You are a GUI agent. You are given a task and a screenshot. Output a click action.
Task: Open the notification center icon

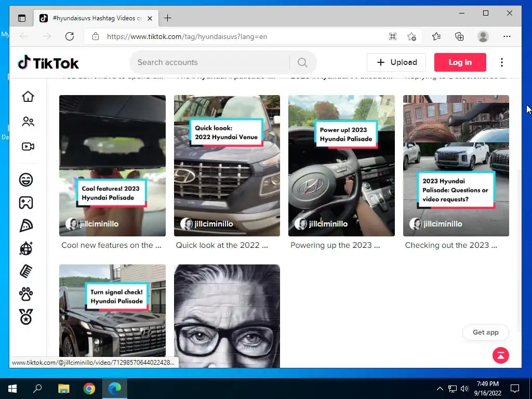[x=515, y=389]
